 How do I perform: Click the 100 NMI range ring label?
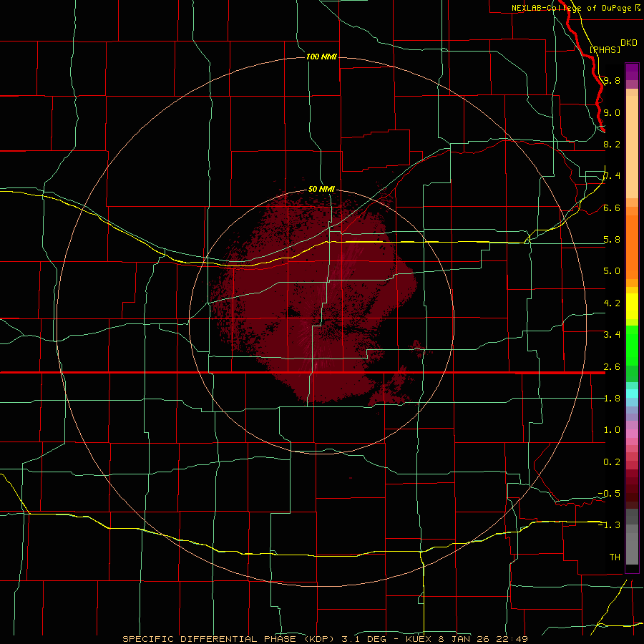pyautogui.click(x=321, y=57)
